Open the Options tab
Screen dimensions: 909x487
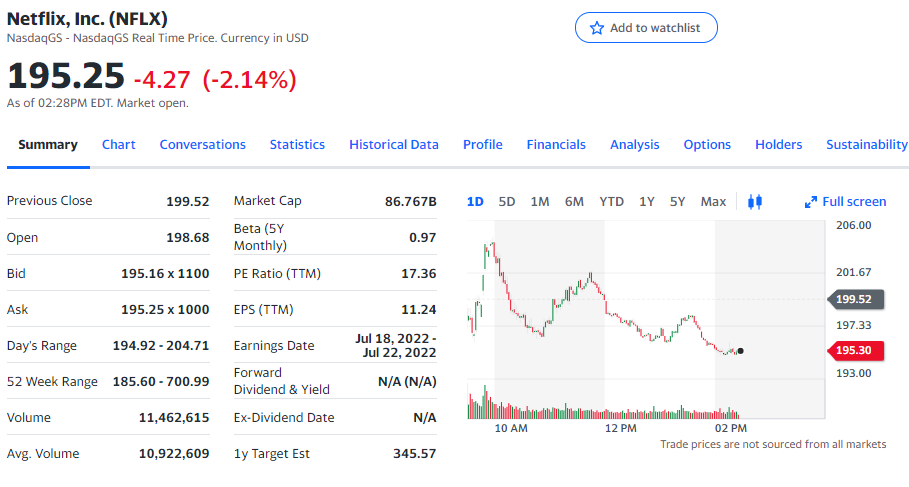(707, 144)
